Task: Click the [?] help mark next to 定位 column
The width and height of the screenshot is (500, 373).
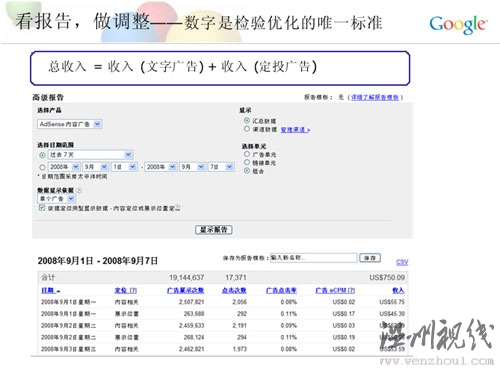Action: (133, 291)
